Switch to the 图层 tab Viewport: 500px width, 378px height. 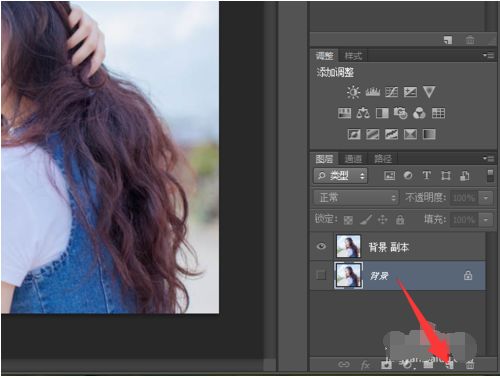tap(324, 159)
